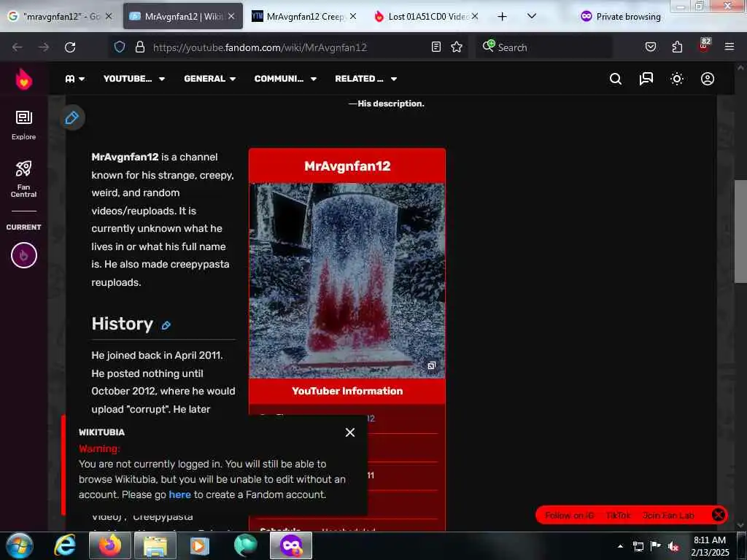The image size is (747, 560).
Task: Expand the YOUTUBE... navigation dropdown
Action: 134,79
